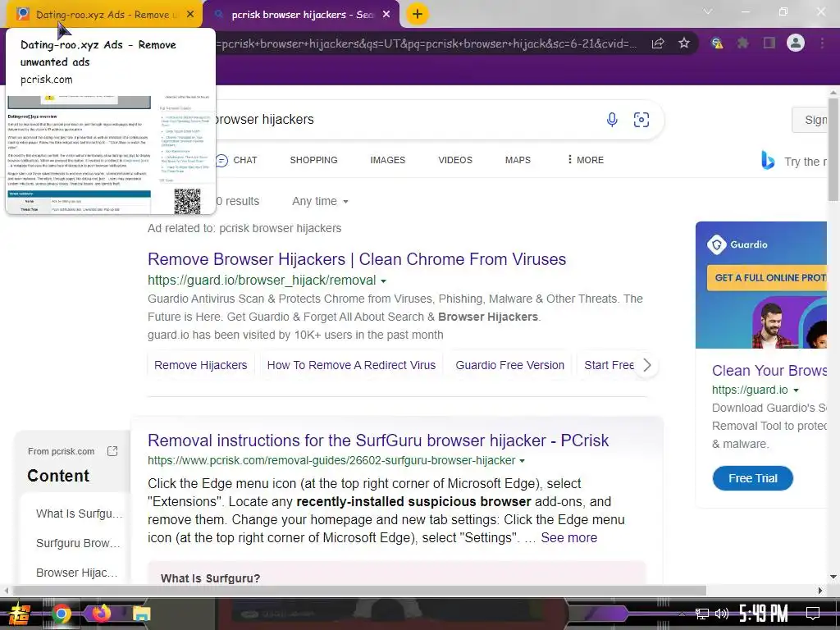The width and height of the screenshot is (840, 630).
Task: Expand pcrisk.com result URL dropdown arrow
Action: (522, 461)
